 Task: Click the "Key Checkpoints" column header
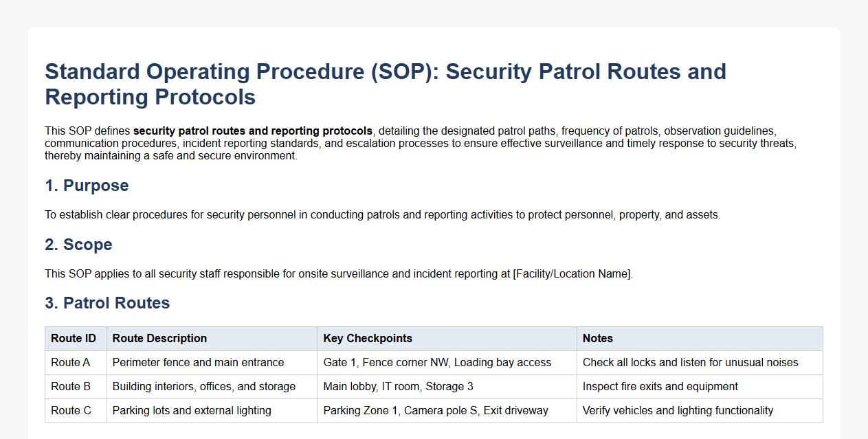point(368,339)
